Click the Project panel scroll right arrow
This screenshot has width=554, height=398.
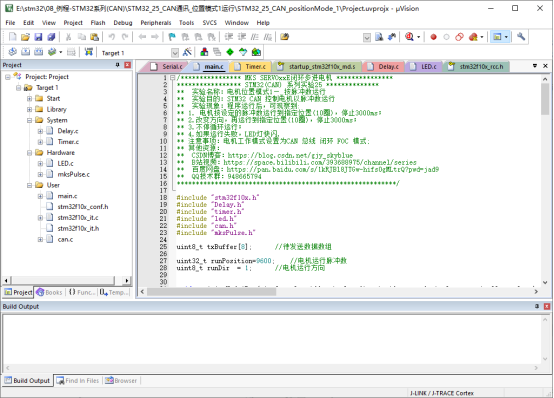click(126, 281)
